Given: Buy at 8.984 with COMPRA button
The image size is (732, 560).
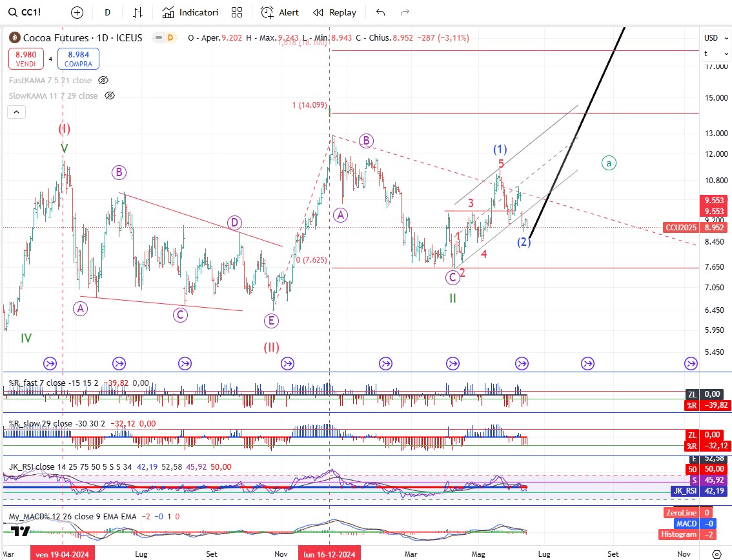Looking at the screenshot, I should coord(79,59).
